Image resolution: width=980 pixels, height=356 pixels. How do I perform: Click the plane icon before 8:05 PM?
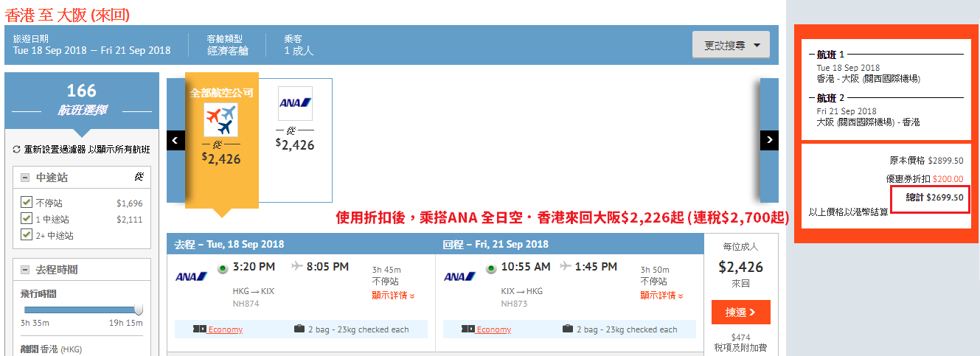tap(299, 266)
